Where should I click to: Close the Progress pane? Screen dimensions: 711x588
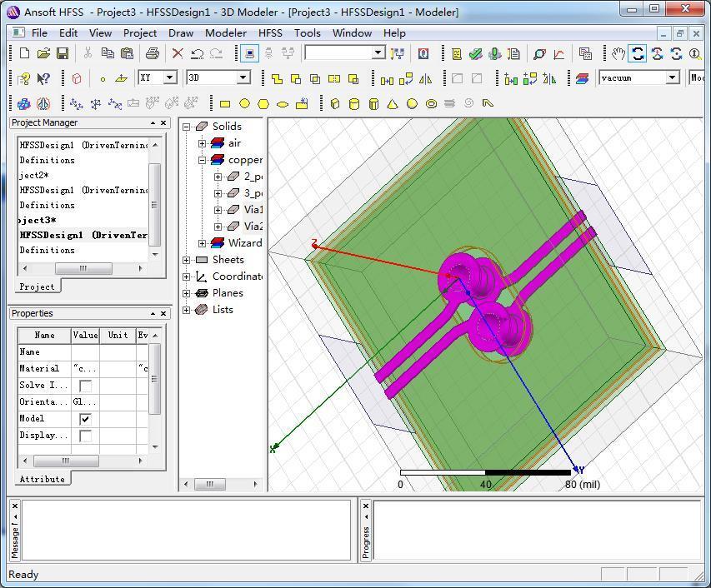(366, 506)
